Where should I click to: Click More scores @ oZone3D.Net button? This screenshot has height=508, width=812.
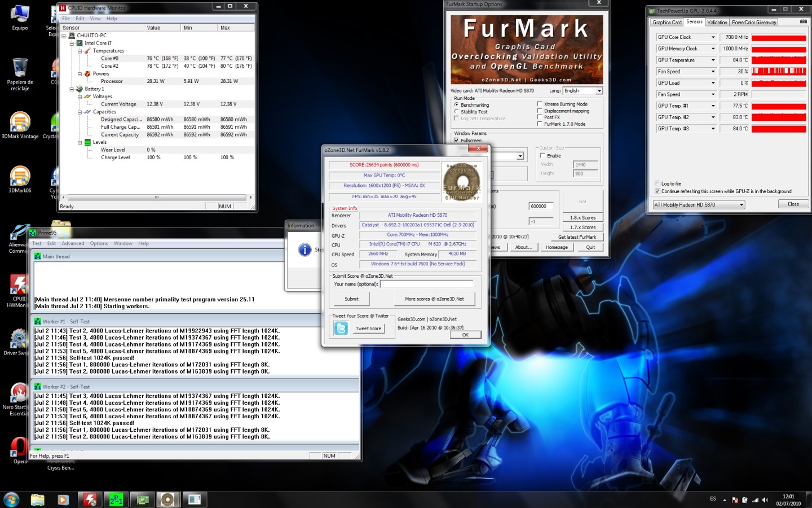point(434,299)
